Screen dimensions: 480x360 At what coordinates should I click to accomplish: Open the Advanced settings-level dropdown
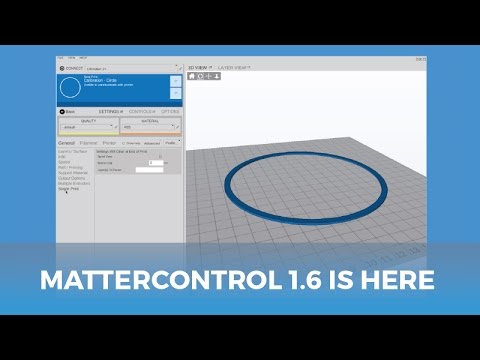click(152, 143)
